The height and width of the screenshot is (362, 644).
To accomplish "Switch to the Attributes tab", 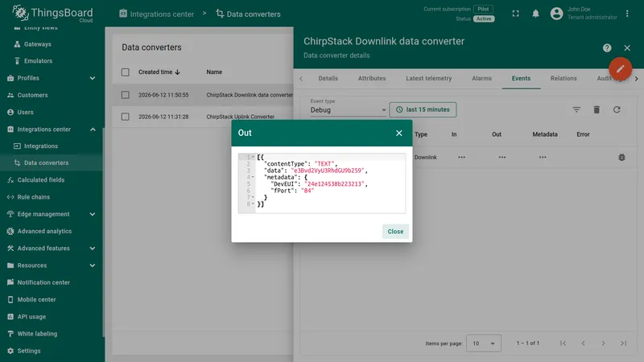I will [372, 78].
